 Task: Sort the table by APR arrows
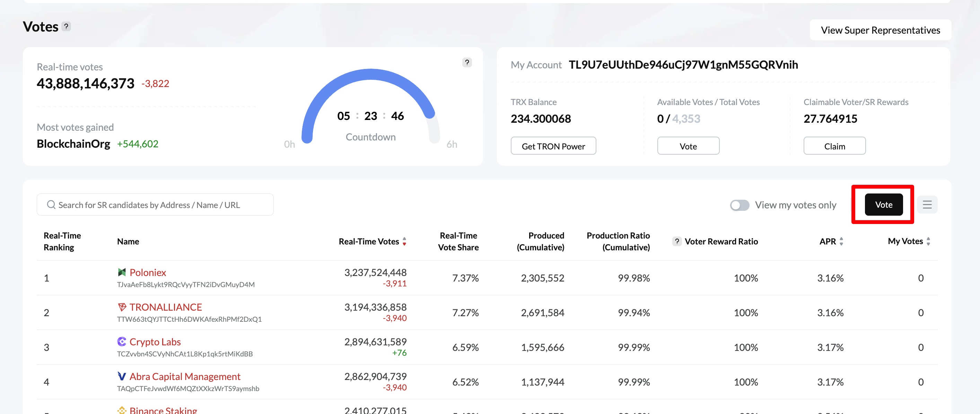tap(841, 241)
